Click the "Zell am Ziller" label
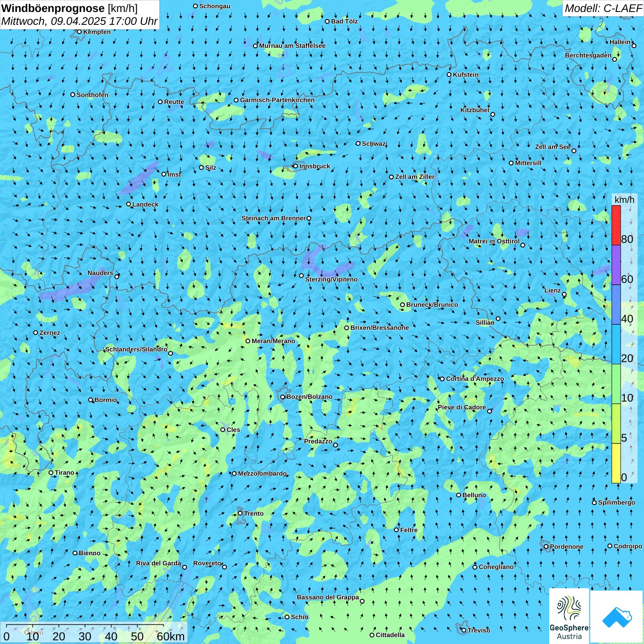The width and height of the screenshot is (644, 644). (415, 177)
